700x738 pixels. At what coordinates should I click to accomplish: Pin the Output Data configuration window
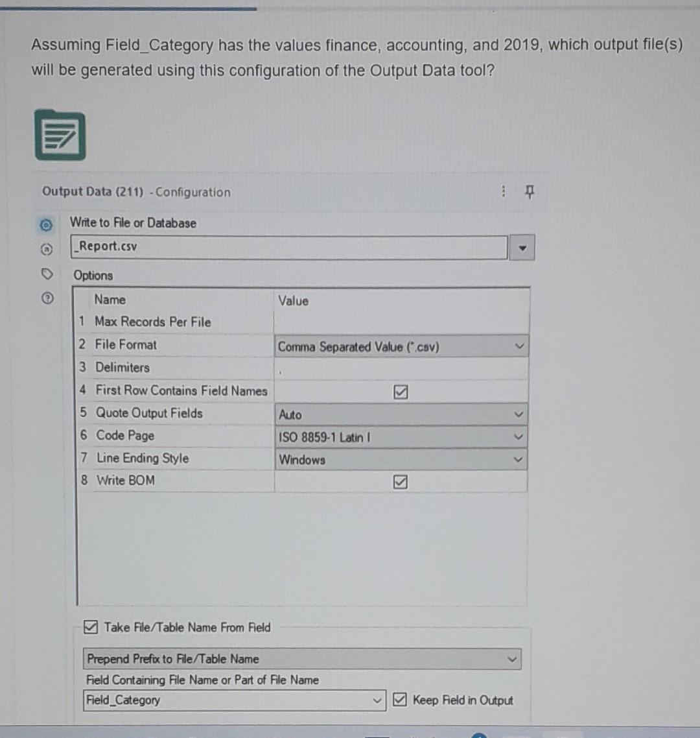[529, 191]
